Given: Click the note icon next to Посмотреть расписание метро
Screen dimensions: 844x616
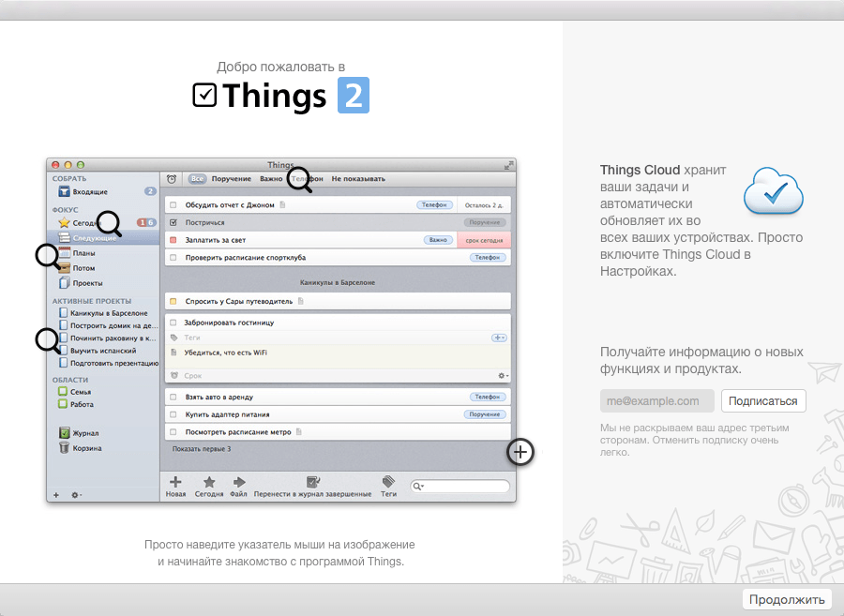Looking at the screenshot, I should point(299,432).
